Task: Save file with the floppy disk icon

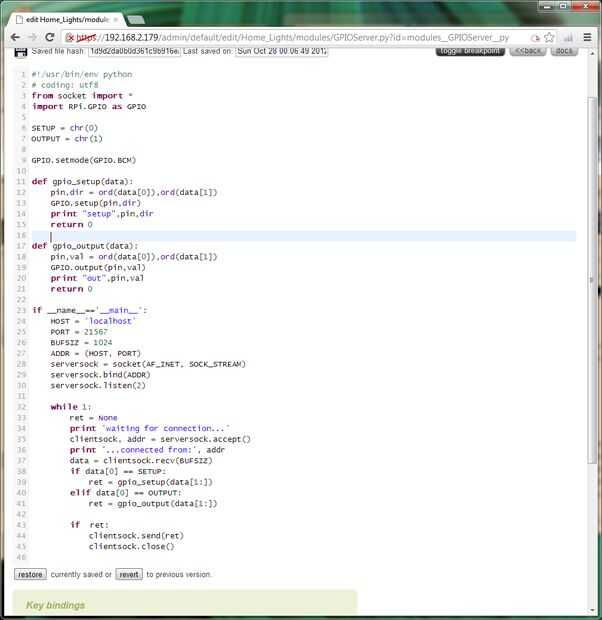Action: pos(20,52)
